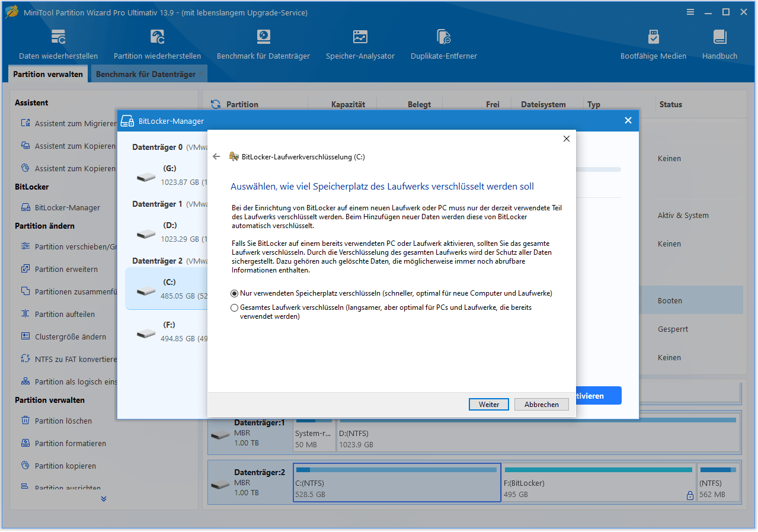758x532 pixels.
Task: Open the hamburger menu in title bar
Action: click(690, 12)
